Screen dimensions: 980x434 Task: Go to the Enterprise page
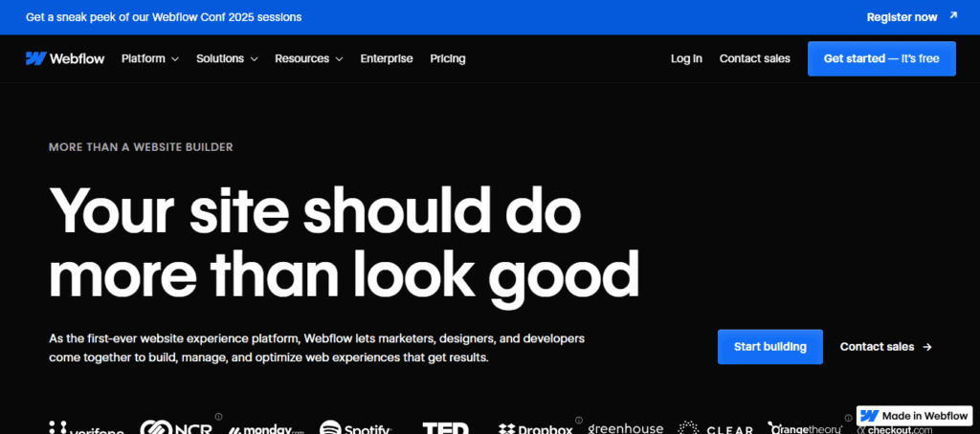tap(387, 58)
